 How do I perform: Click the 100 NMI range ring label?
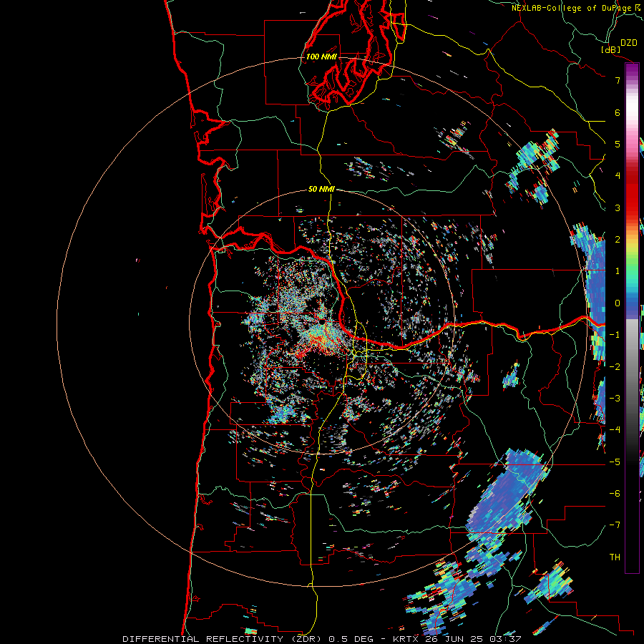(x=321, y=57)
